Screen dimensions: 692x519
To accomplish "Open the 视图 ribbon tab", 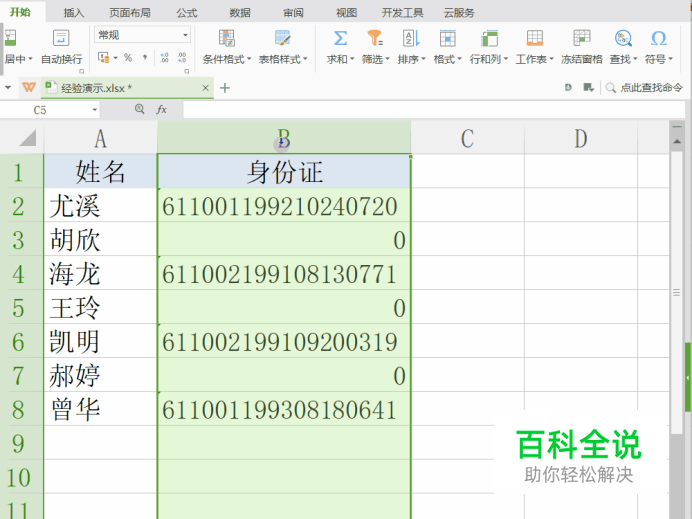I will point(346,13).
